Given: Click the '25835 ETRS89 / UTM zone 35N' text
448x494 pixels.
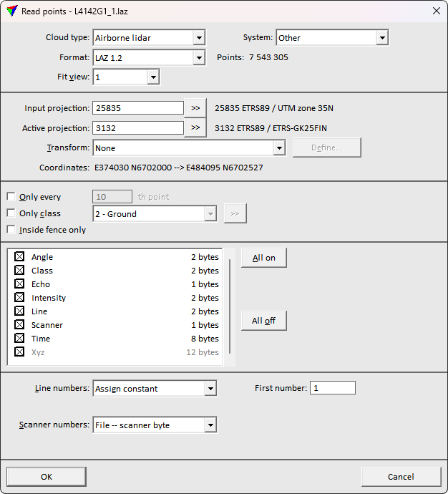Looking at the screenshot, I should click(x=274, y=108).
